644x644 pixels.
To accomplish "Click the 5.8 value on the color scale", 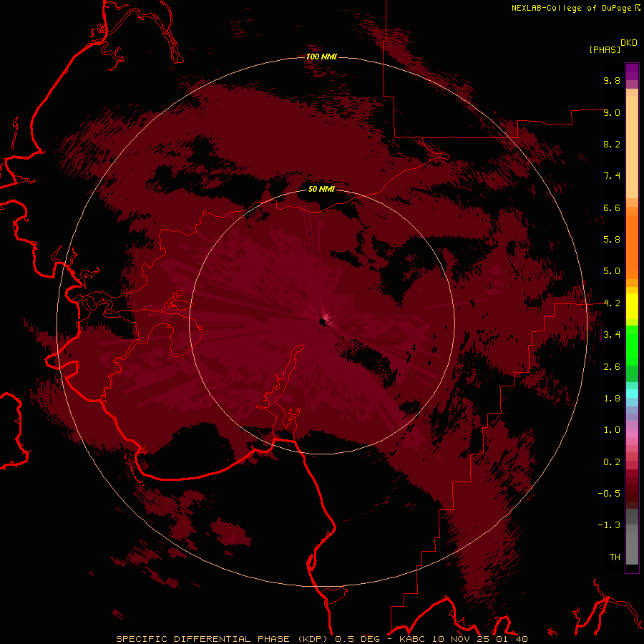I will pos(612,240).
